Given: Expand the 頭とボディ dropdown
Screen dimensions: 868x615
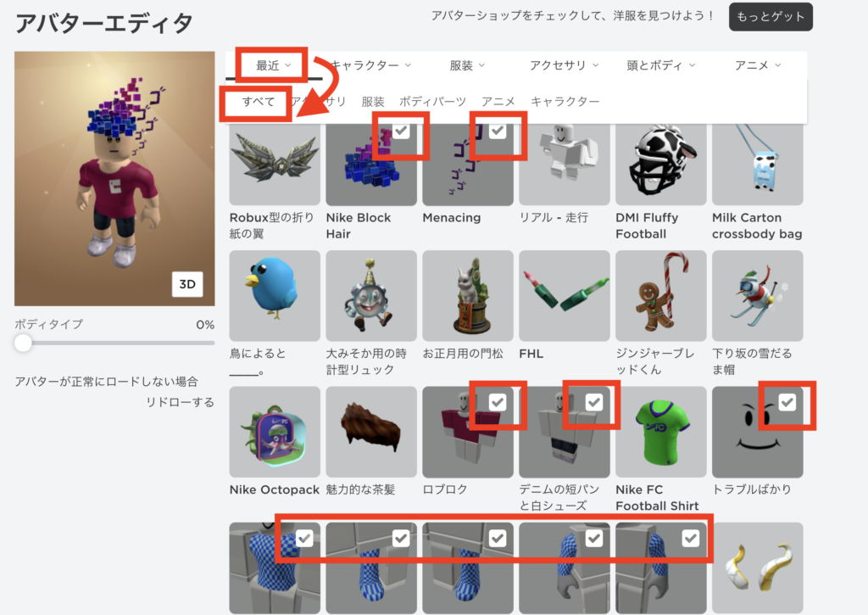Looking at the screenshot, I should click(x=661, y=65).
